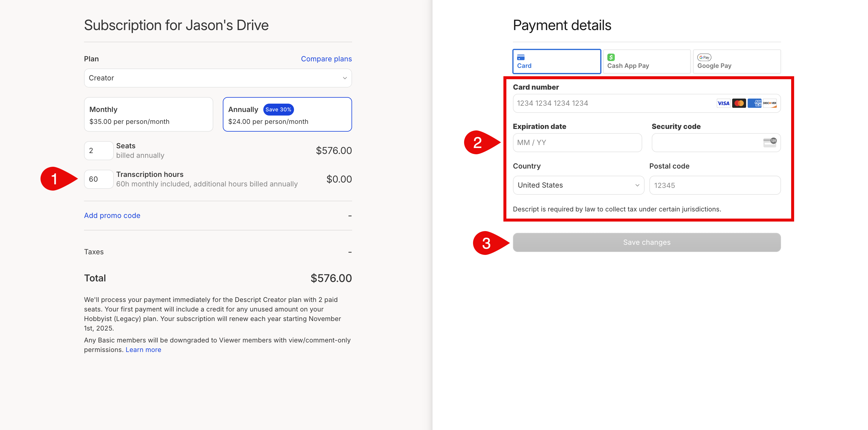
Task: Click the Add promo code link
Action: click(112, 216)
